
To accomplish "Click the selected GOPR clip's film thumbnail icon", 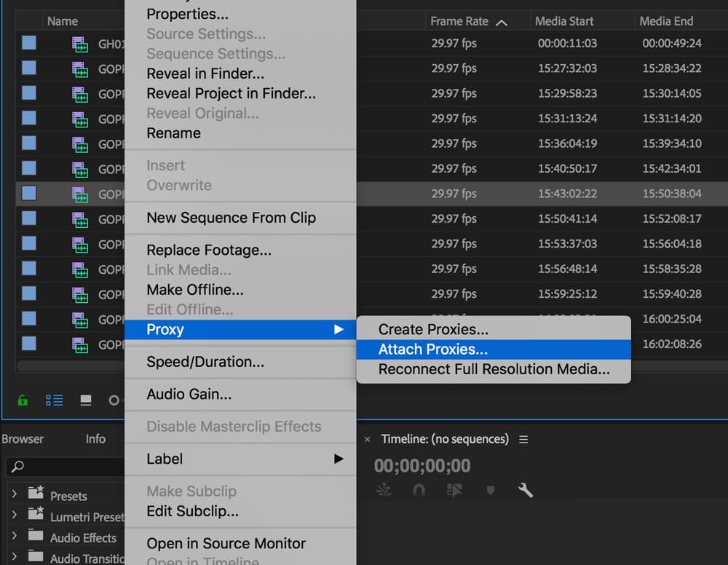I will point(80,193).
